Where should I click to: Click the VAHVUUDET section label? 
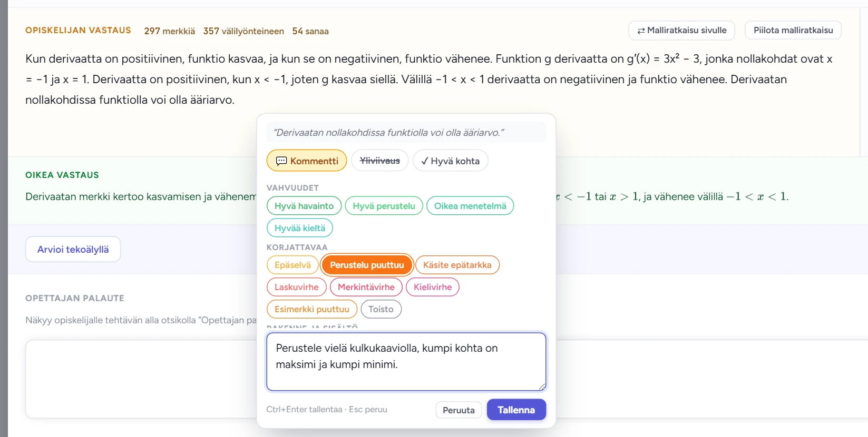(x=292, y=188)
